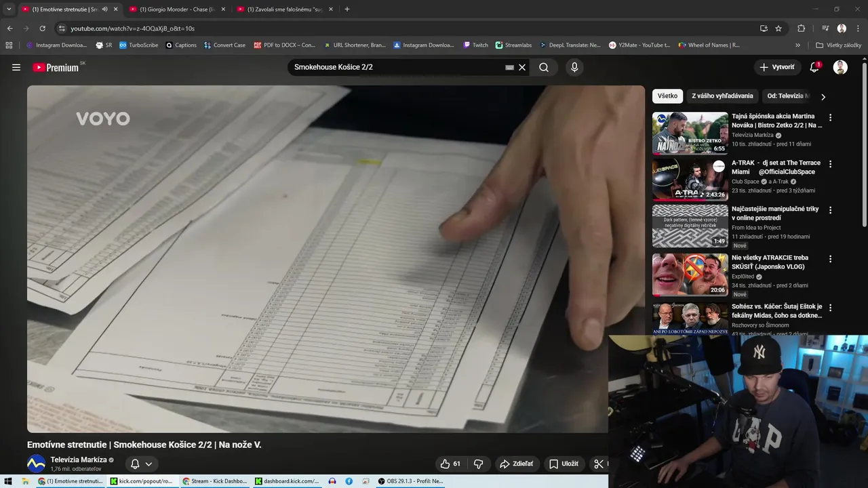Screen dimensions: 868x488
Task: Open the Streamlabs bookmark
Action: pos(513,45)
